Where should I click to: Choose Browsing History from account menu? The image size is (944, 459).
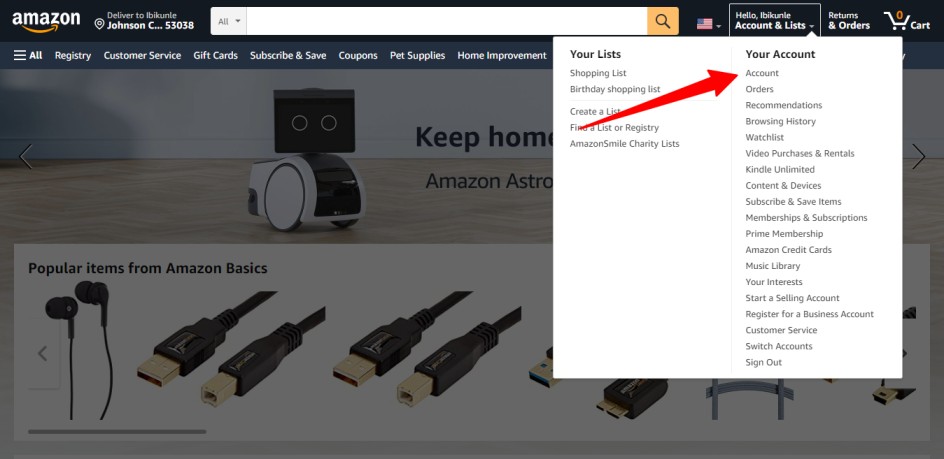[x=780, y=121]
